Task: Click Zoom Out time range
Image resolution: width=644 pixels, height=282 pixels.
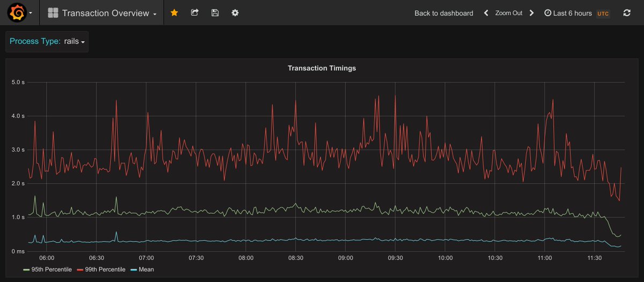Action: pos(509,13)
